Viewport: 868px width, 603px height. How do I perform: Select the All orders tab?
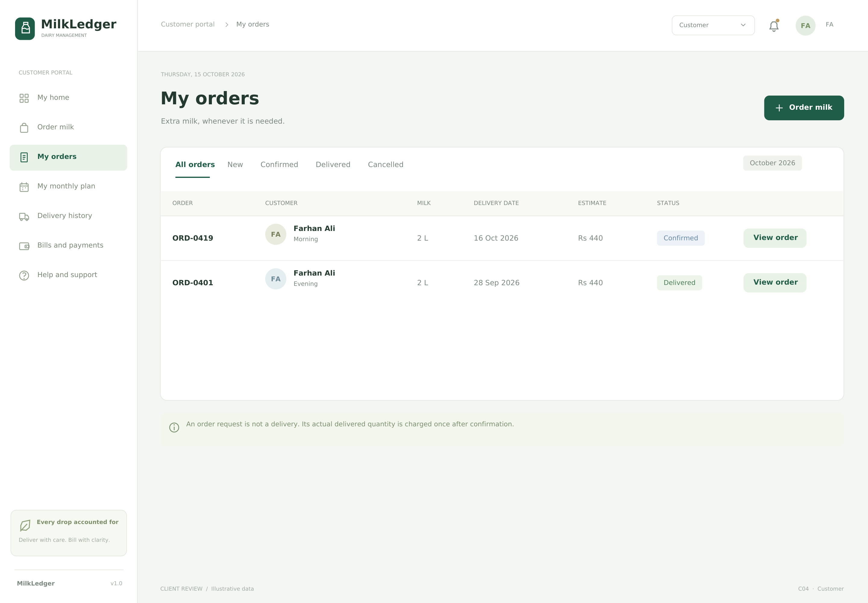click(195, 165)
